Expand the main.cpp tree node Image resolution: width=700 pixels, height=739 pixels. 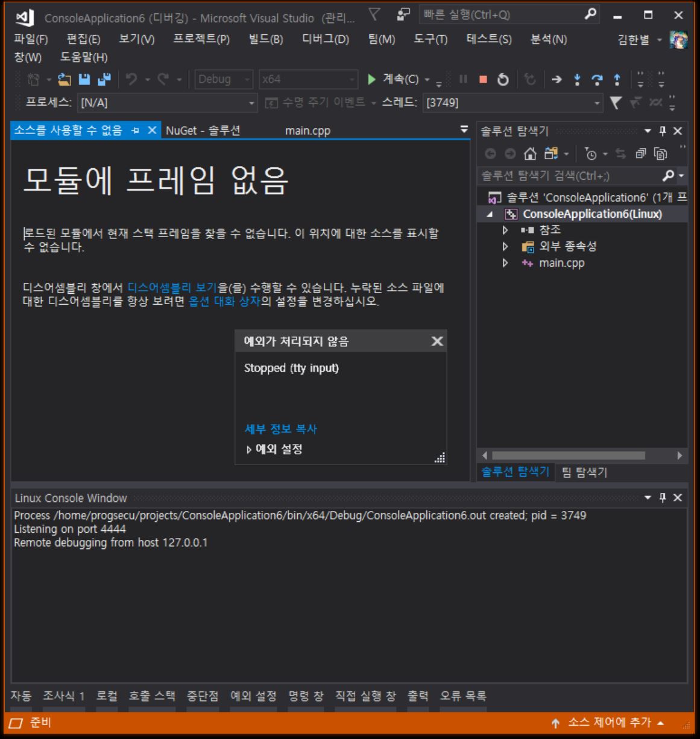(x=505, y=263)
